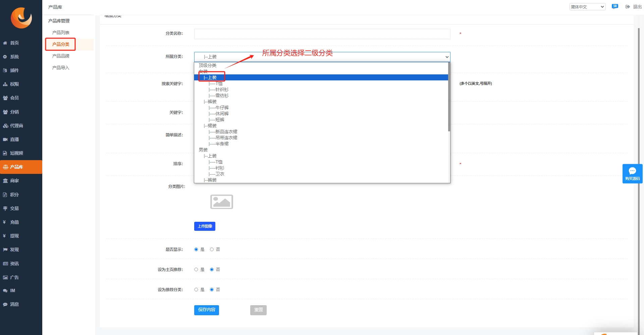The width and height of the screenshot is (644, 335).
Task: Choose |----卫衣 in the dropdown list
Action: [321, 174]
